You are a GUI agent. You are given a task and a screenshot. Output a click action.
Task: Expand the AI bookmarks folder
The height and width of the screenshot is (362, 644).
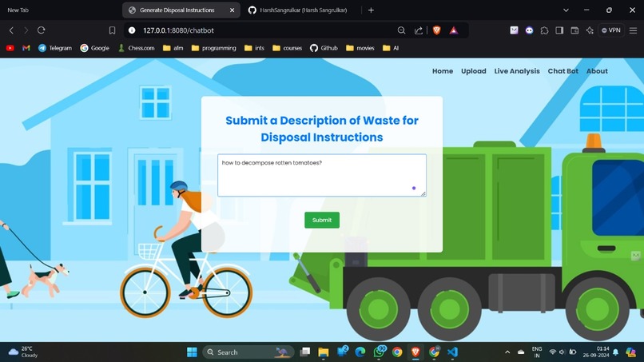tap(391, 48)
